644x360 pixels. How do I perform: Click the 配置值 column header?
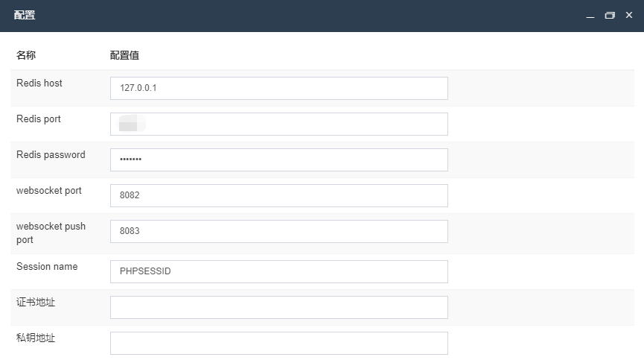pos(124,55)
